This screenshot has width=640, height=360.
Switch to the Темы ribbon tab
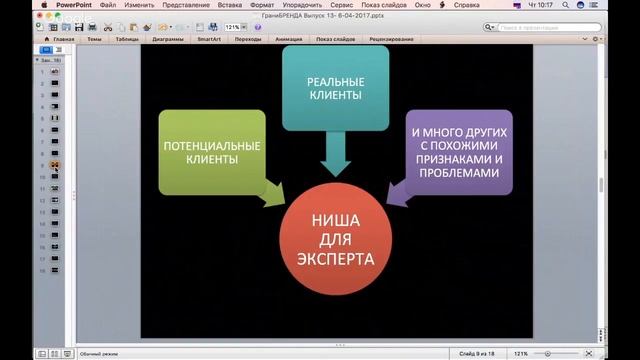point(94,39)
